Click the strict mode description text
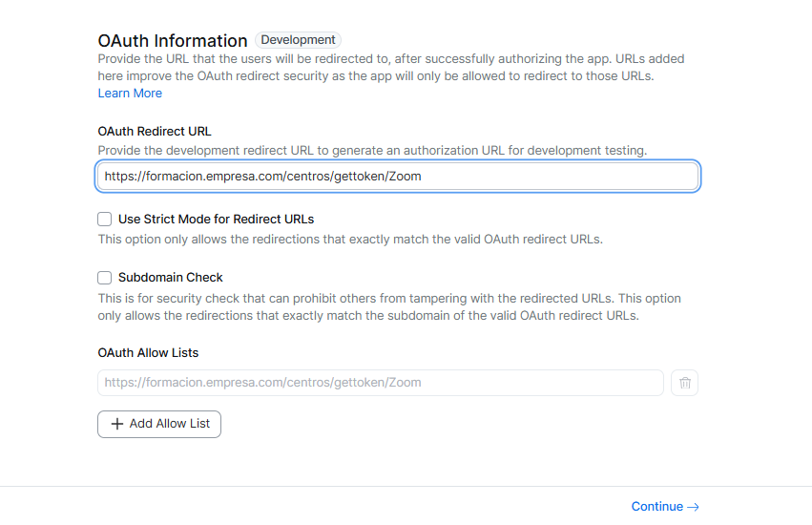 tap(350, 240)
